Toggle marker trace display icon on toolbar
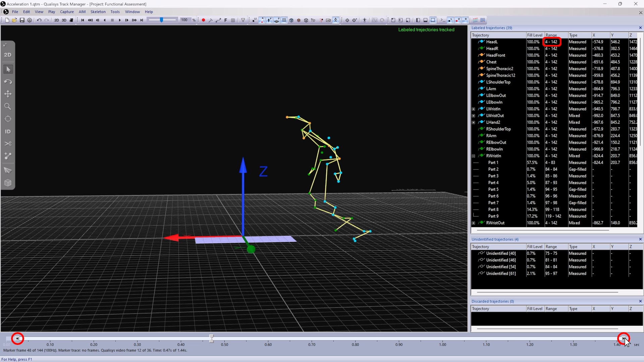Image resolution: width=644 pixels, height=362 pixels. (262, 20)
